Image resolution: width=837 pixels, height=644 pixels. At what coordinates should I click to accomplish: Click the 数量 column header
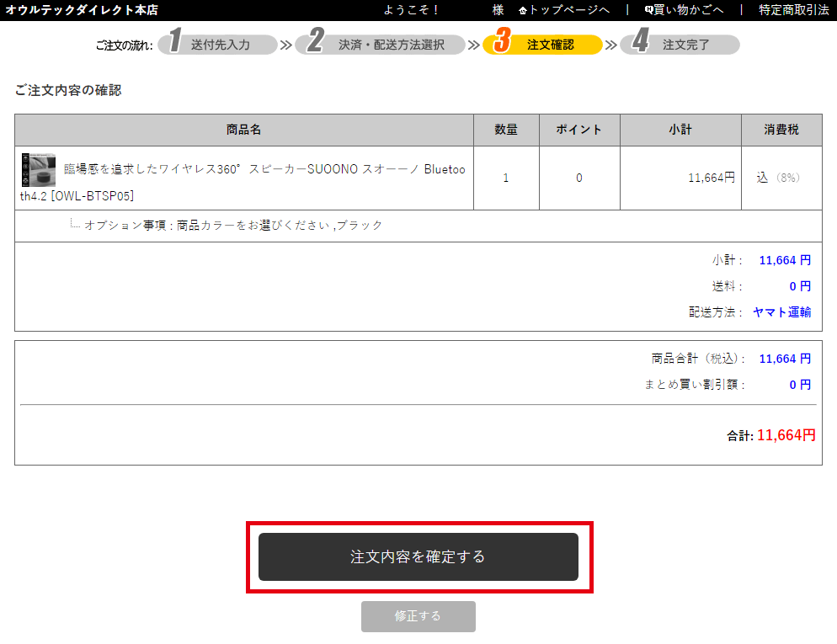(505, 130)
